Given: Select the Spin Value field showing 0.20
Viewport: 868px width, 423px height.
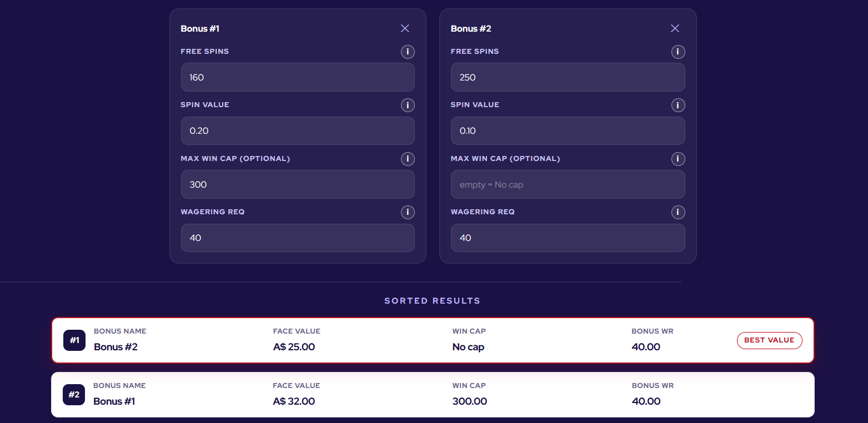Looking at the screenshot, I should coord(298,130).
